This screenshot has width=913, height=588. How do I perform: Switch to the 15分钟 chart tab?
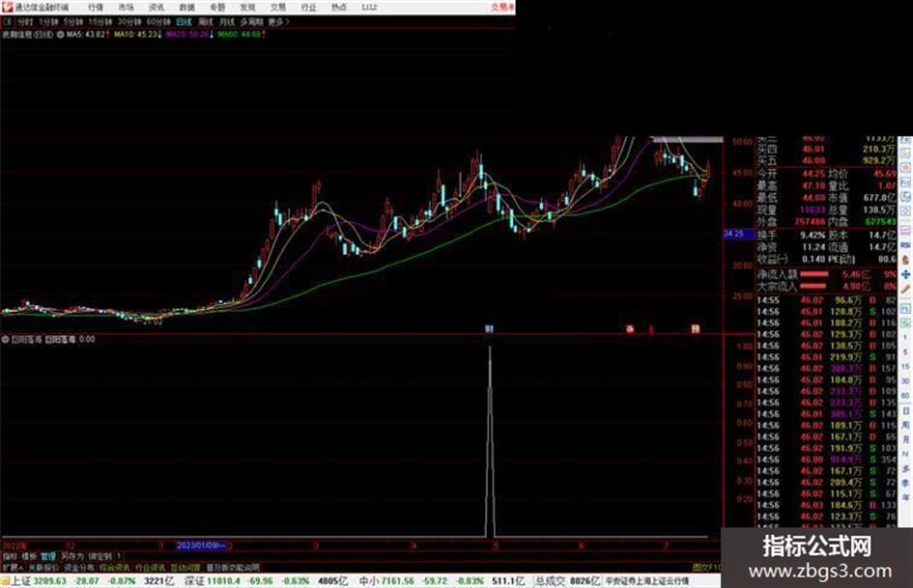pos(100,21)
